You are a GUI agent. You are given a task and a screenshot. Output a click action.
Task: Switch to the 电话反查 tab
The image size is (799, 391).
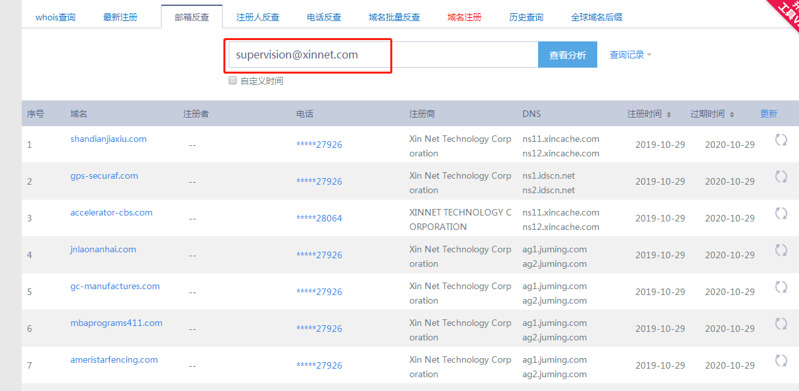pos(324,17)
